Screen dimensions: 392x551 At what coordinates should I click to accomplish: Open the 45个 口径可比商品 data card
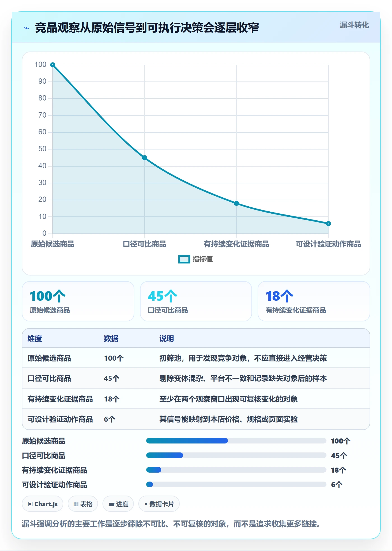pos(196,301)
